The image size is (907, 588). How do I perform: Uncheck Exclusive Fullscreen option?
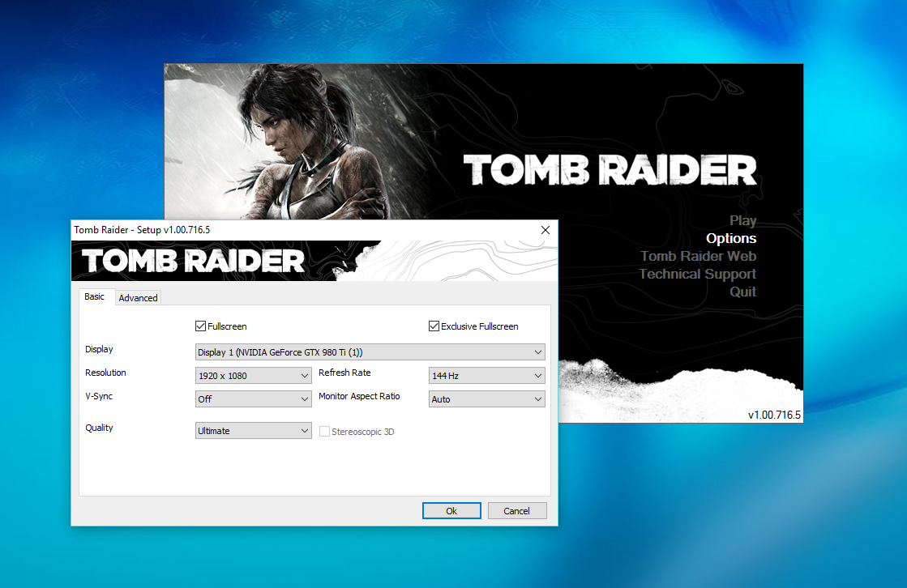[434, 326]
